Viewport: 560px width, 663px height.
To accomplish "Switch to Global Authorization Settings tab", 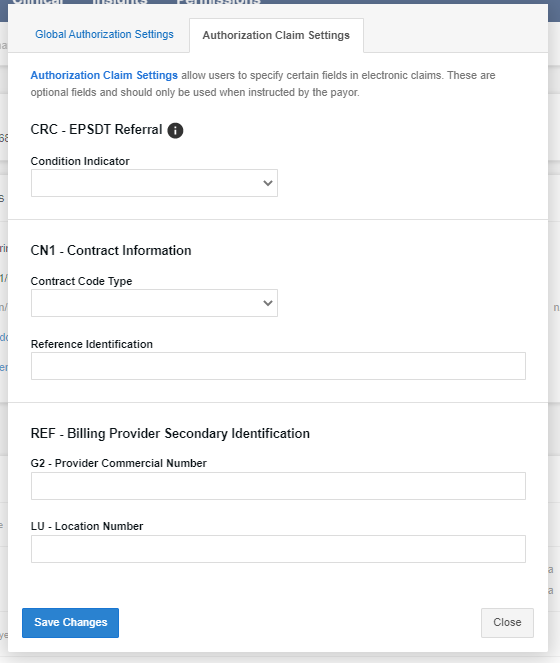I will click(x=104, y=34).
